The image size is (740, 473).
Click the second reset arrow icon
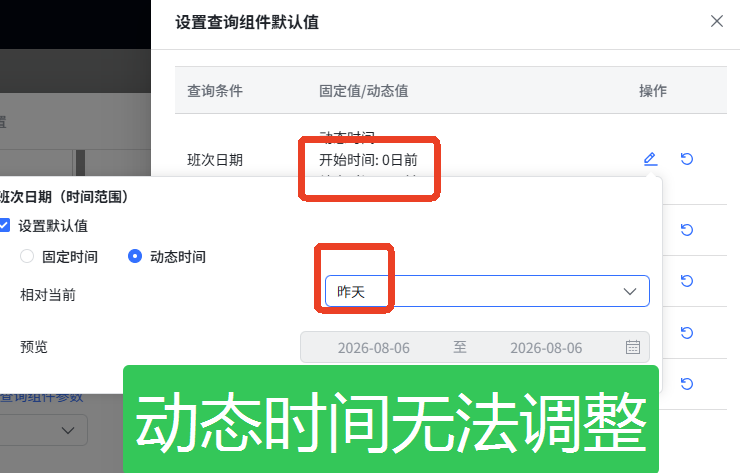(687, 230)
